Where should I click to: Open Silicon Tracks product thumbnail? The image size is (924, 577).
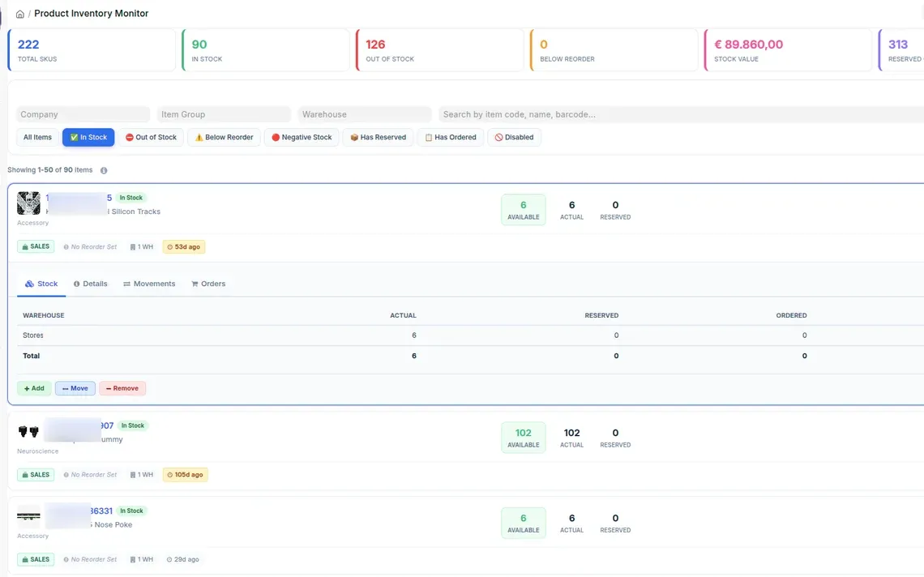[28, 203]
